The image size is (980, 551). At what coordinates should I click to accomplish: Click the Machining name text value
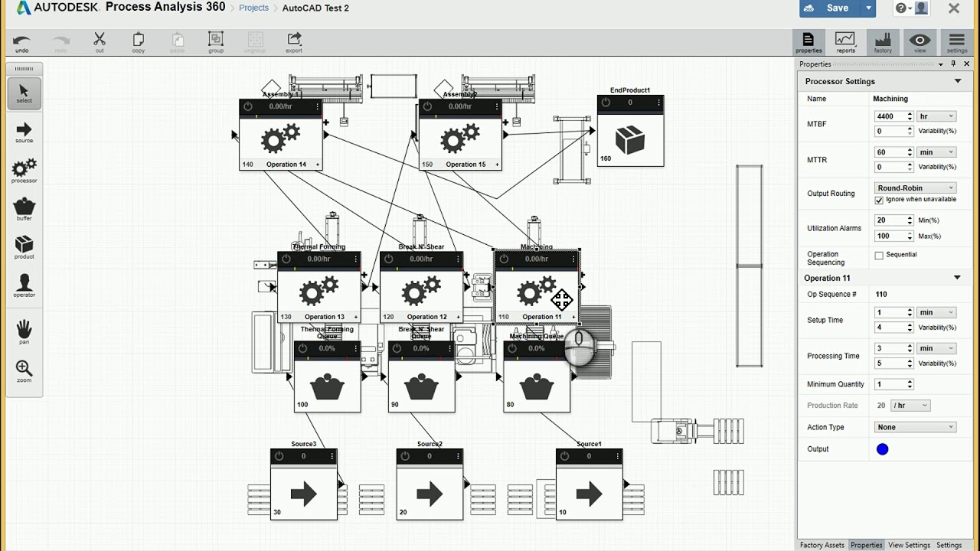click(890, 99)
